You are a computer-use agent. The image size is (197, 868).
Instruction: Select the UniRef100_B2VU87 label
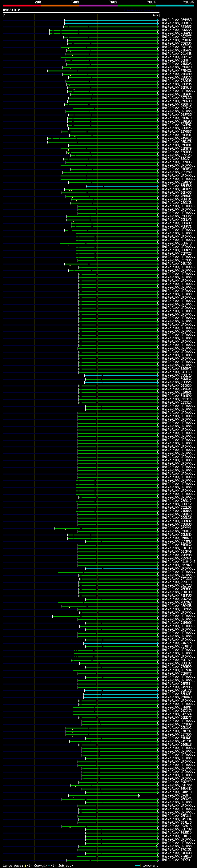coord(177,131)
